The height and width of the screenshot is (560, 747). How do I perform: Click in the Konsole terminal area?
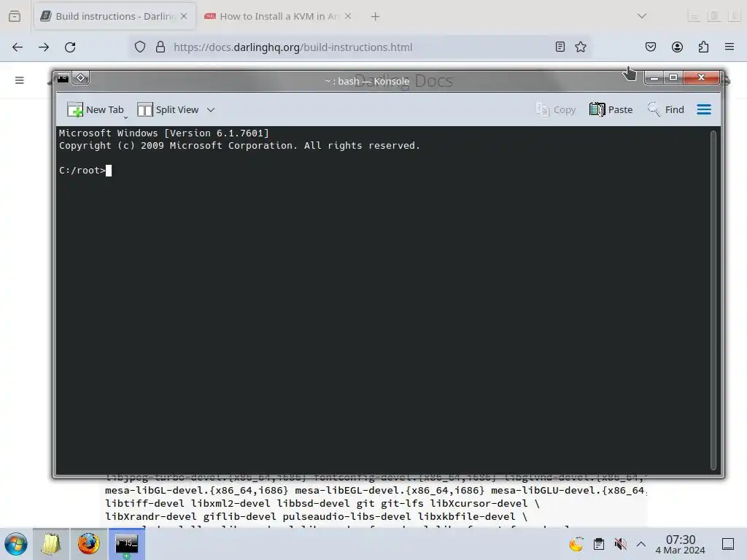383,300
